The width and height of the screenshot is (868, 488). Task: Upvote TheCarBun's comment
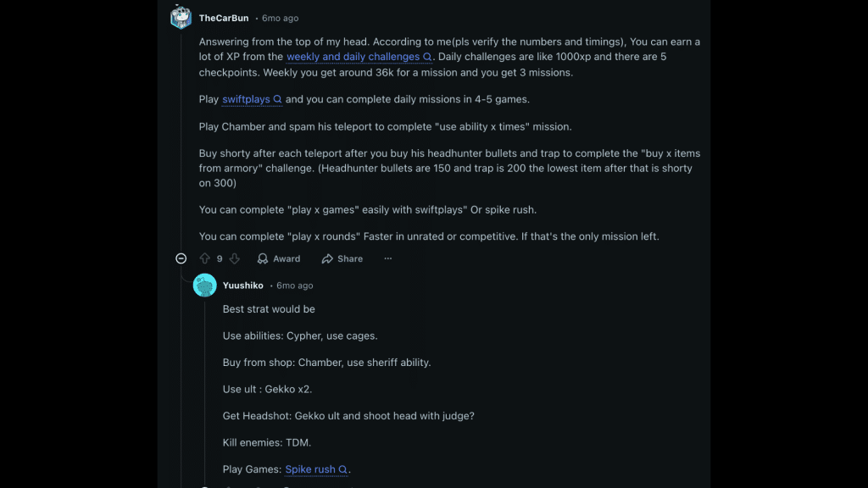point(204,258)
